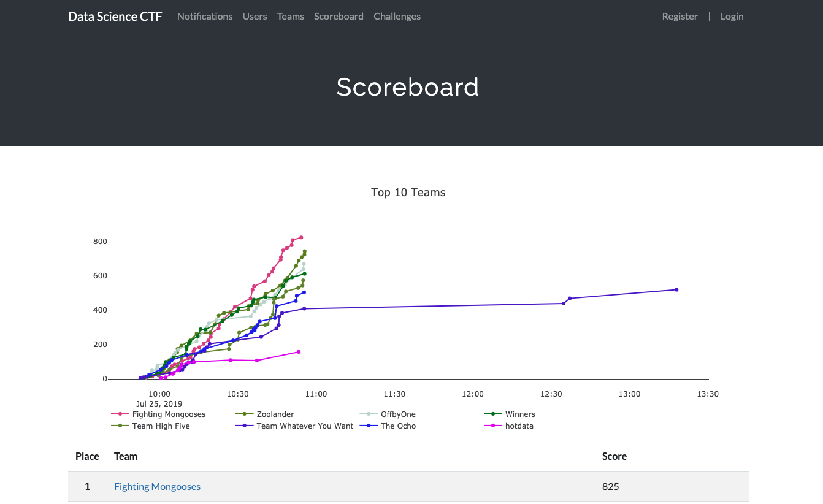Click the Login link
The height and width of the screenshot is (504, 823).
[732, 17]
